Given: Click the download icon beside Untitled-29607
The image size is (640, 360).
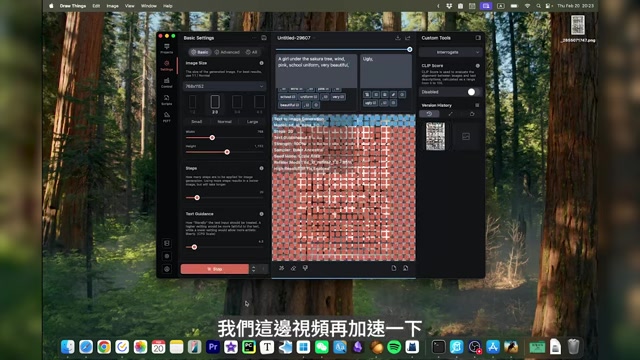Looking at the screenshot, I should click(x=398, y=38).
